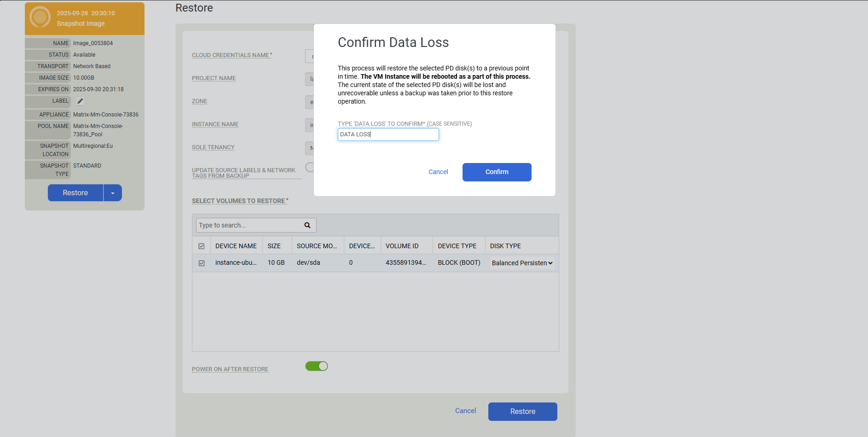Click the Device Type column header
The image size is (868, 437).
pos(457,246)
